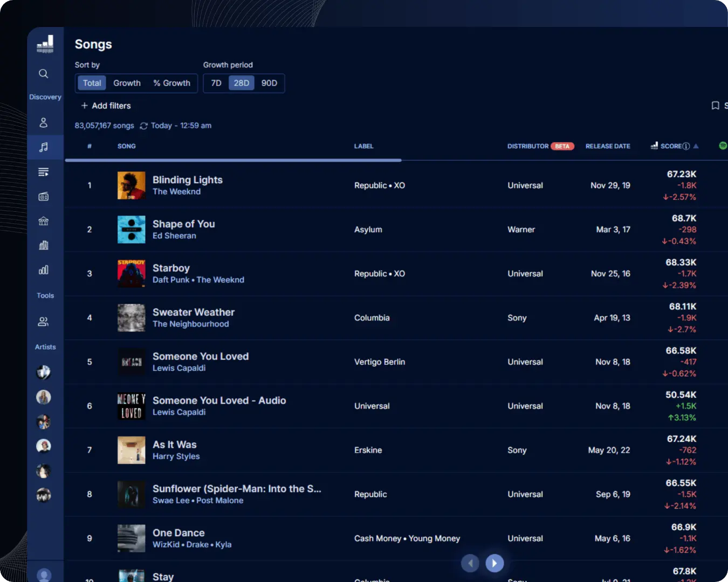The height and width of the screenshot is (582, 728).
Task: Select the 7D growth period
Action: (x=216, y=83)
